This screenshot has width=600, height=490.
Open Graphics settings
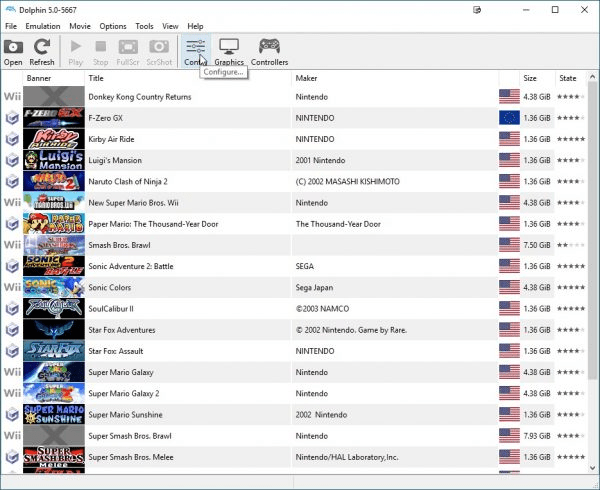point(229,51)
